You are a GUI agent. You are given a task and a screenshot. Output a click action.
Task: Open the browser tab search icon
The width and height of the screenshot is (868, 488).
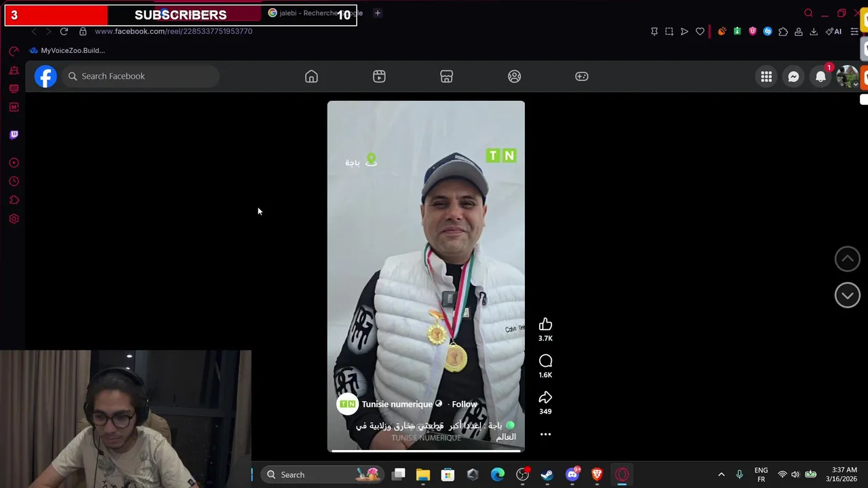(x=808, y=13)
